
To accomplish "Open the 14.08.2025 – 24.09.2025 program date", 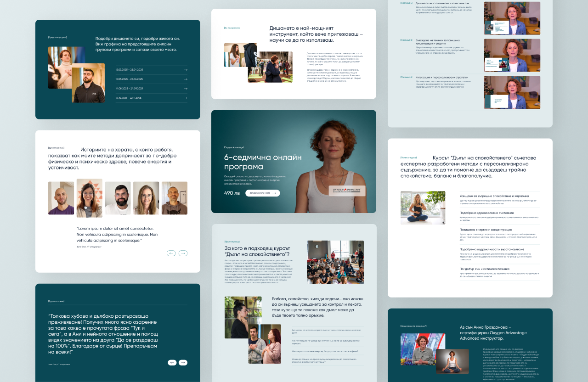I will (x=185, y=88).
